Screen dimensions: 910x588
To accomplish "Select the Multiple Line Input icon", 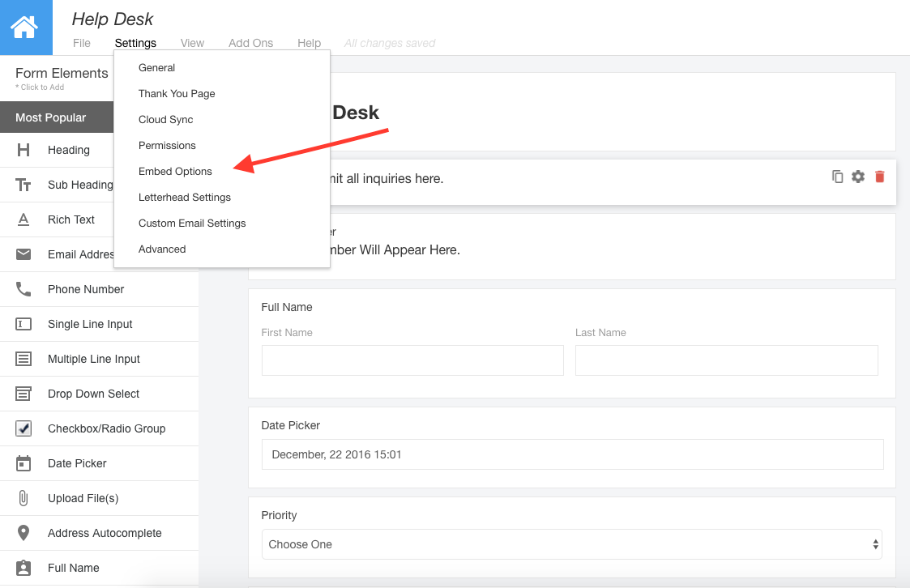I will tap(23, 359).
